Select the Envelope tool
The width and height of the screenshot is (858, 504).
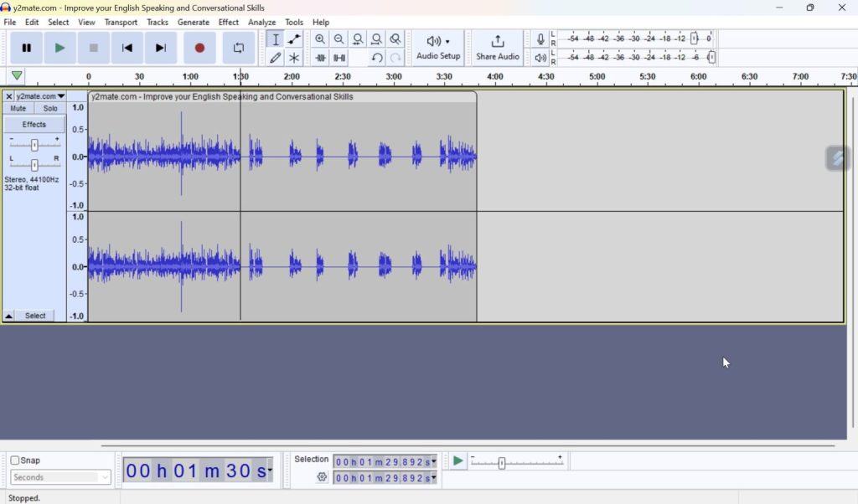point(294,39)
